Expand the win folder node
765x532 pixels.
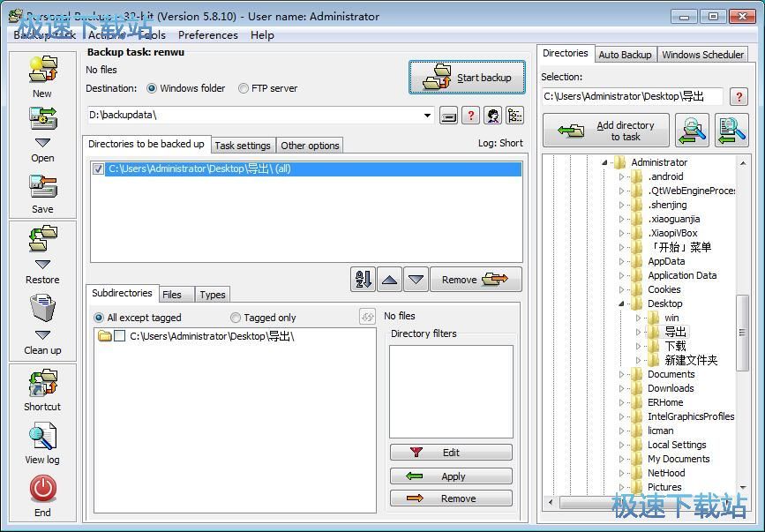[638, 318]
